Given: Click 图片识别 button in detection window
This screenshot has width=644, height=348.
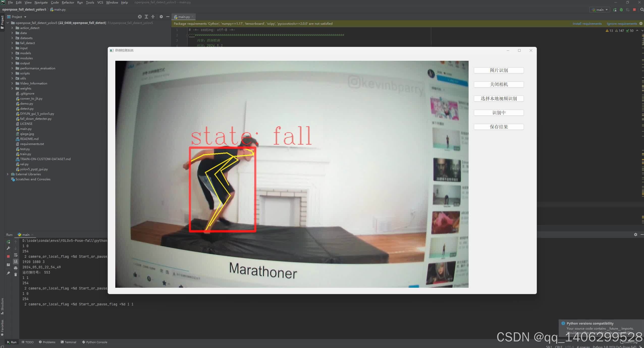Looking at the screenshot, I should coord(499,70).
